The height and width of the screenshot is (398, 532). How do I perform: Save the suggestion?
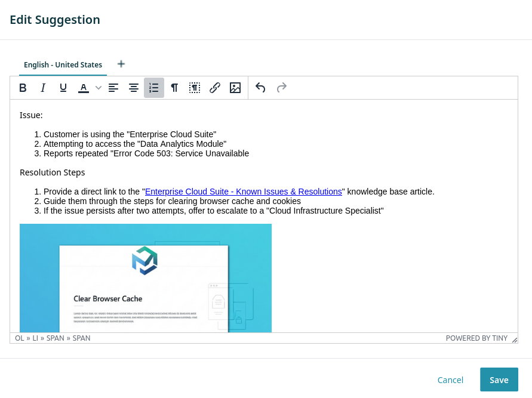point(499,380)
